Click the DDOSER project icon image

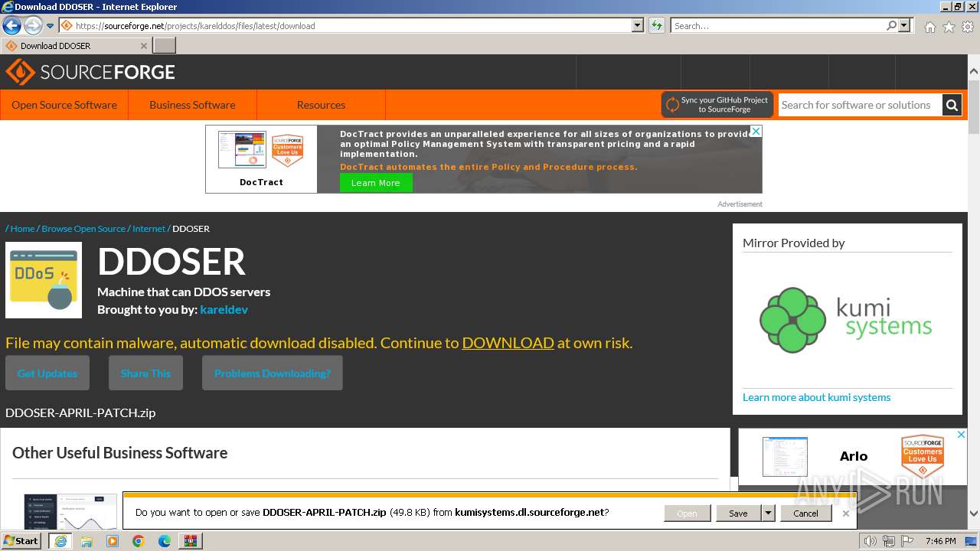[x=44, y=280]
